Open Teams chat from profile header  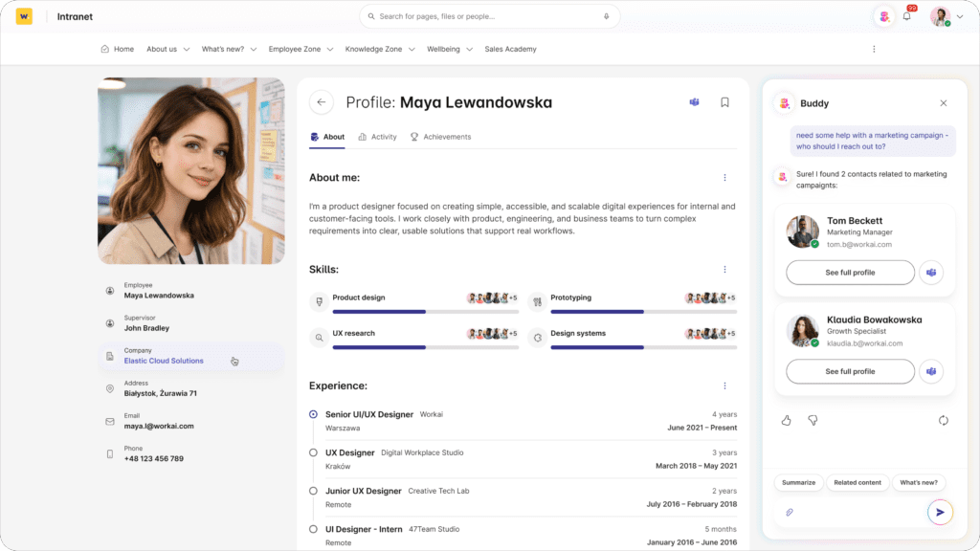click(x=694, y=102)
